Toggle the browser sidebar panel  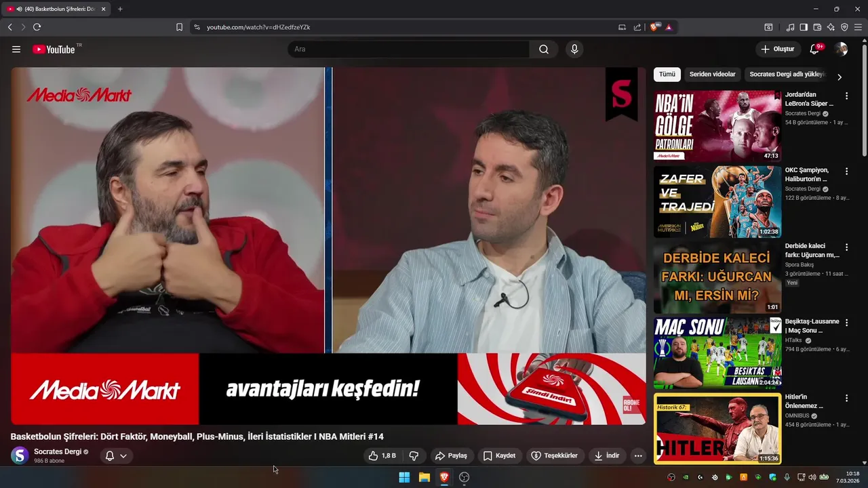[804, 27]
